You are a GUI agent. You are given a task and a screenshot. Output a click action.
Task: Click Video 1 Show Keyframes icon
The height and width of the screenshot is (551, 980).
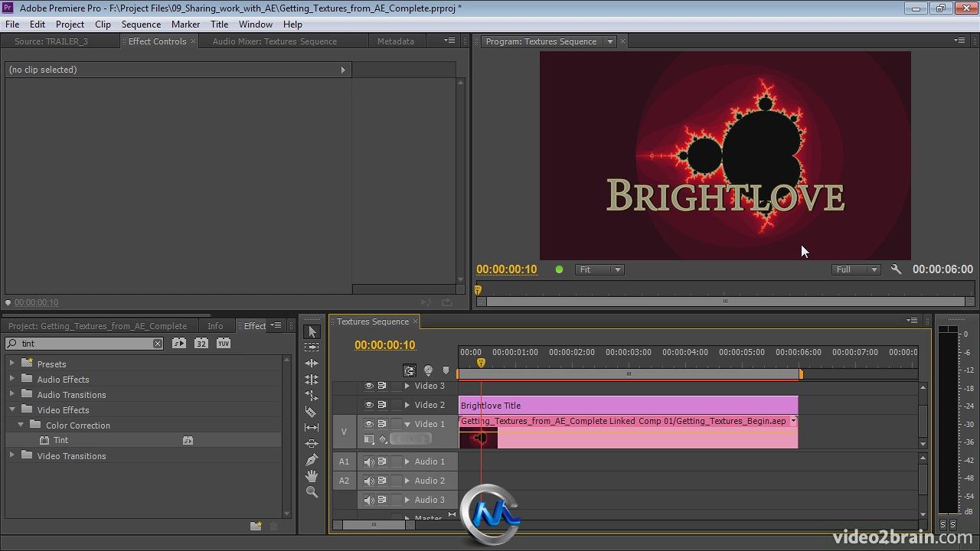click(383, 439)
